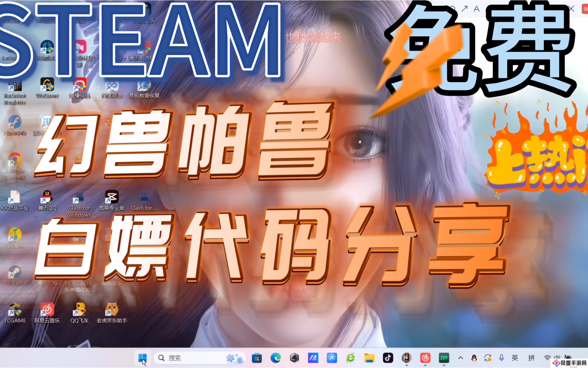This screenshot has width=588, height=368.
Task: Open 网易云音乐 from the taskbar
Action: tap(425, 358)
